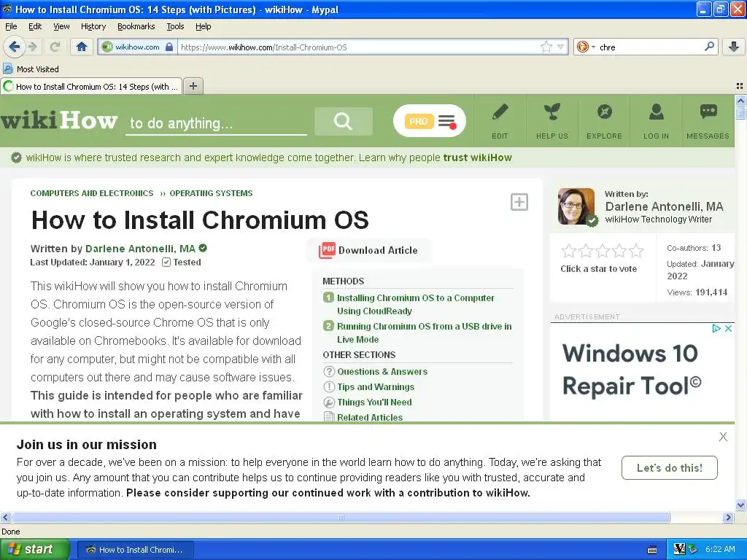
Task: Rate the article with the third star
Action: pos(602,251)
